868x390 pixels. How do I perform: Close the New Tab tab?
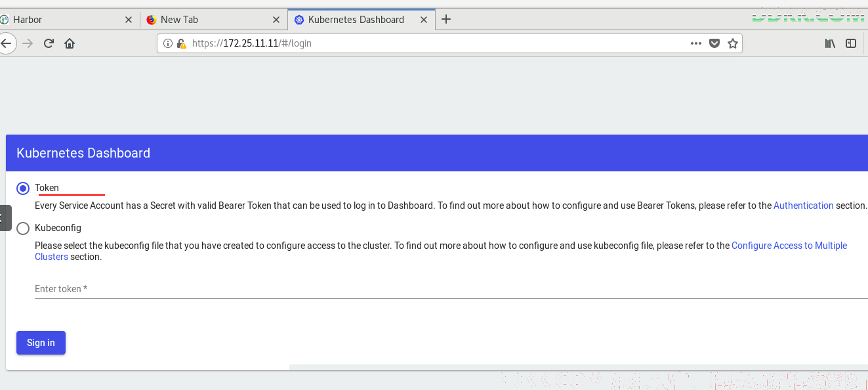pyautogui.click(x=276, y=20)
